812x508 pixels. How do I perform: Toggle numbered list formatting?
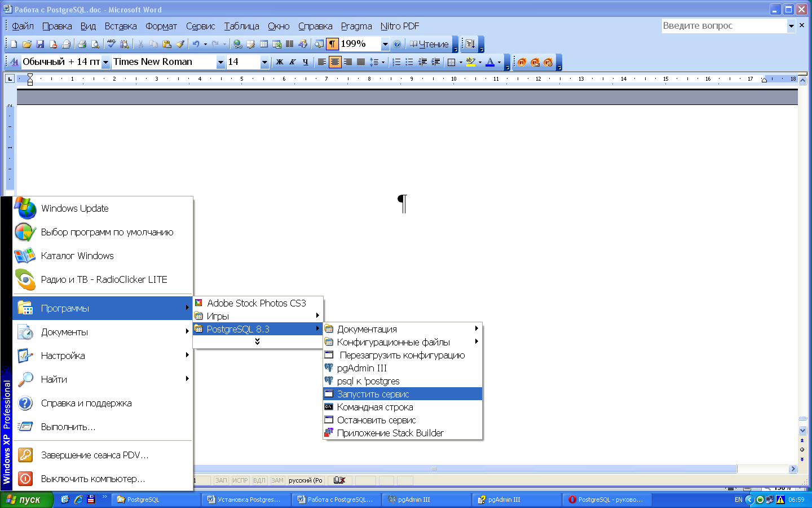(x=396, y=62)
